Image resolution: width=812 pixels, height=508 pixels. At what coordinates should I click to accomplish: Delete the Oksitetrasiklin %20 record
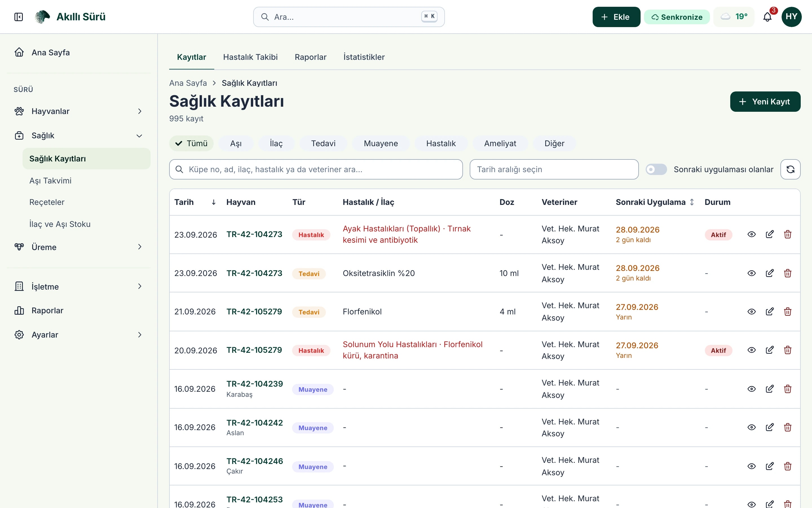pyautogui.click(x=787, y=273)
